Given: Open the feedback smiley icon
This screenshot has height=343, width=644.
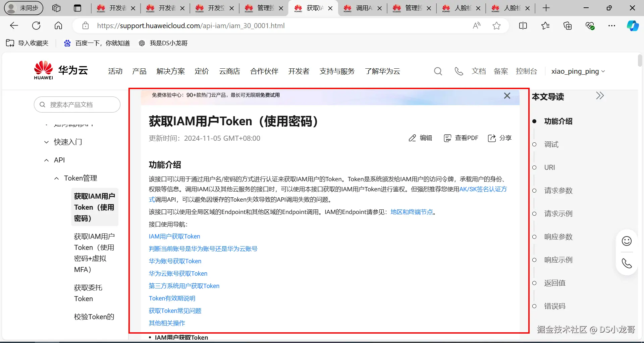Looking at the screenshot, I should tap(627, 241).
